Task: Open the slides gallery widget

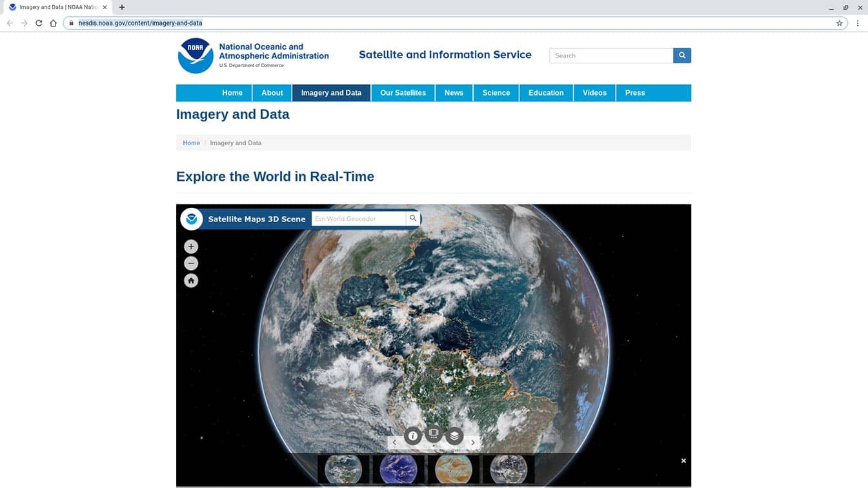Action: click(434, 434)
